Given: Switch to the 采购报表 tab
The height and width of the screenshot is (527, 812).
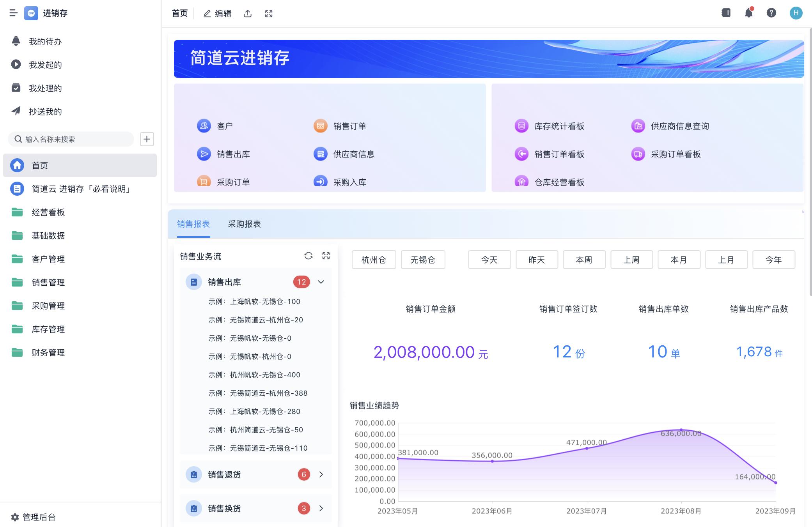Looking at the screenshot, I should (244, 224).
